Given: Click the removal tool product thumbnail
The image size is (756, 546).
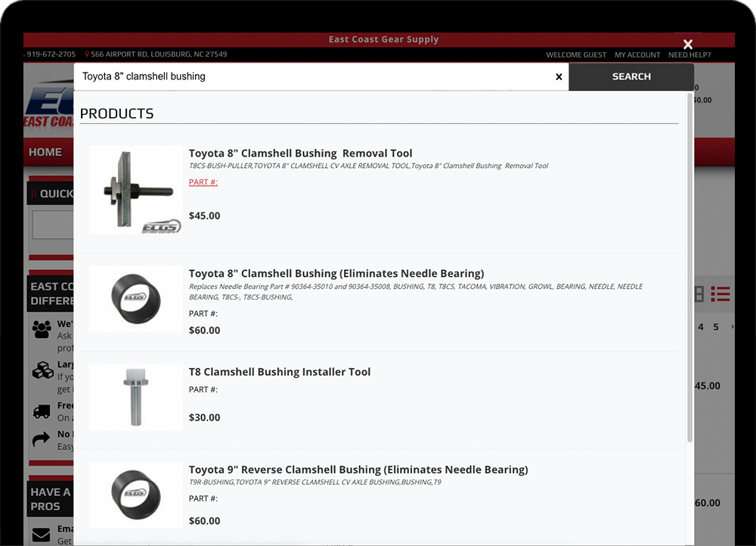Looking at the screenshot, I should [x=136, y=190].
